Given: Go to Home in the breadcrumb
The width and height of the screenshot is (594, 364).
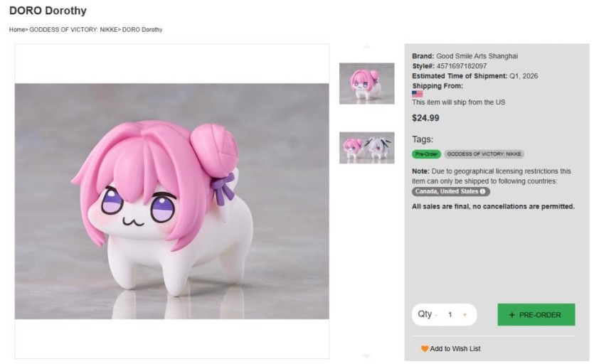Looking at the screenshot, I should coord(17,30).
